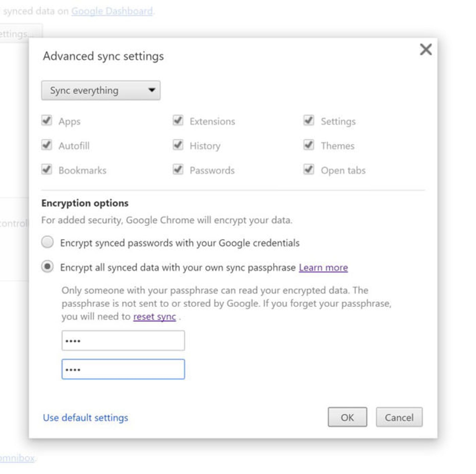Toggle the Extensions checkbox

point(178,120)
